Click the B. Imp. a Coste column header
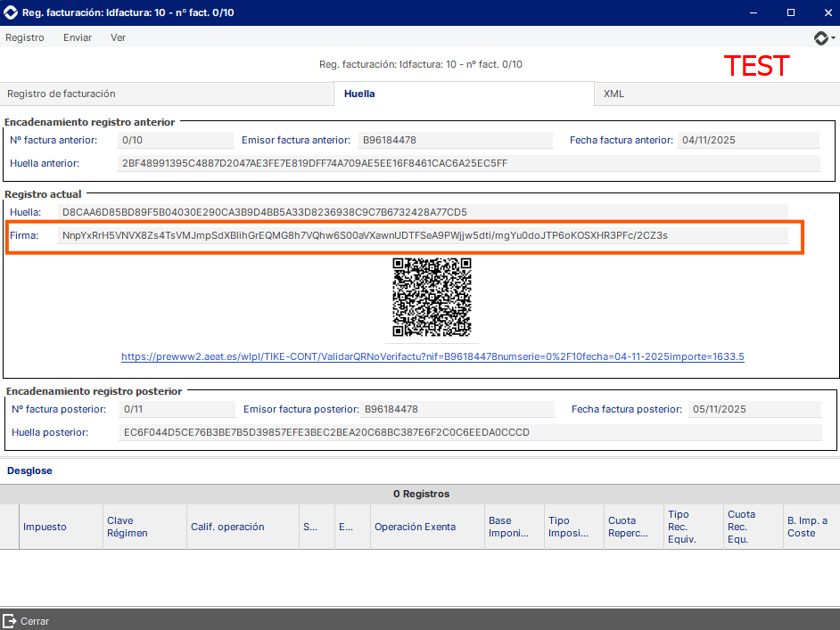 point(811,527)
